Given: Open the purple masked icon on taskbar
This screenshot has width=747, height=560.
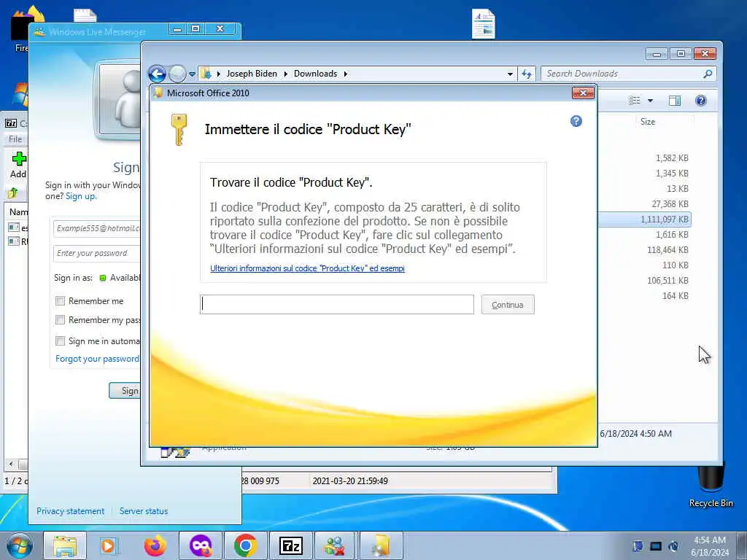Looking at the screenshot, I should pyautogui.click(x=201, y=545).
